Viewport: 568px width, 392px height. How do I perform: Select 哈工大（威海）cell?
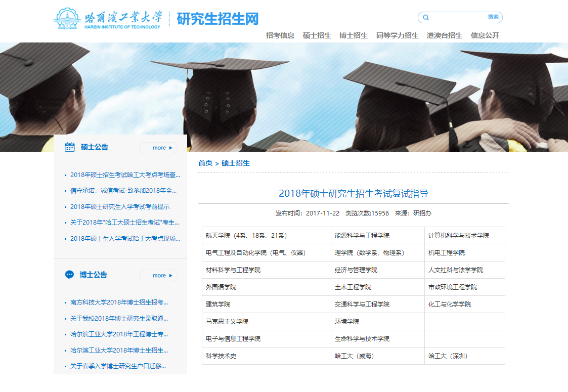tap(378, 356)
